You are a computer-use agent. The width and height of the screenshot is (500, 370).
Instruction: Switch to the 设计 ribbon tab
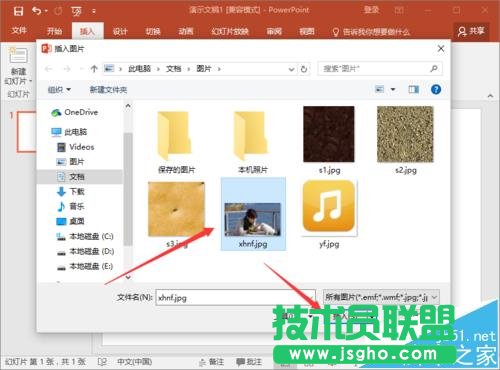[120, 31]
